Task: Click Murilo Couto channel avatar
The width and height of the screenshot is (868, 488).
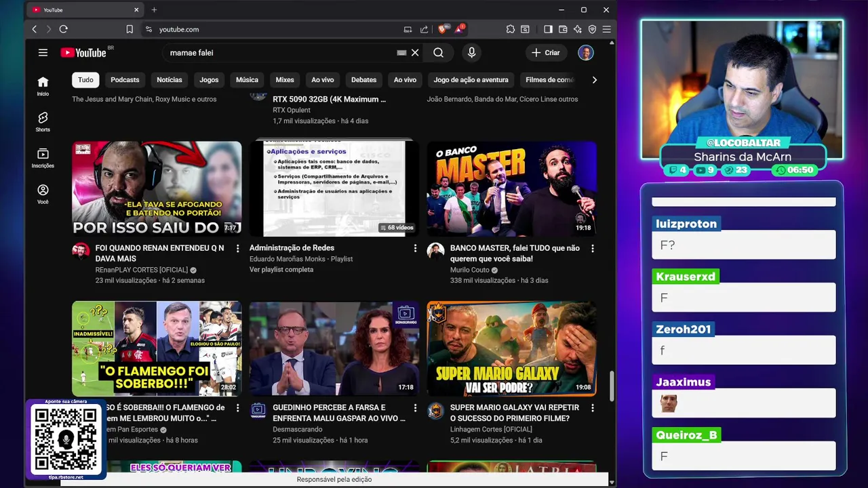Action: pos(435,251)
